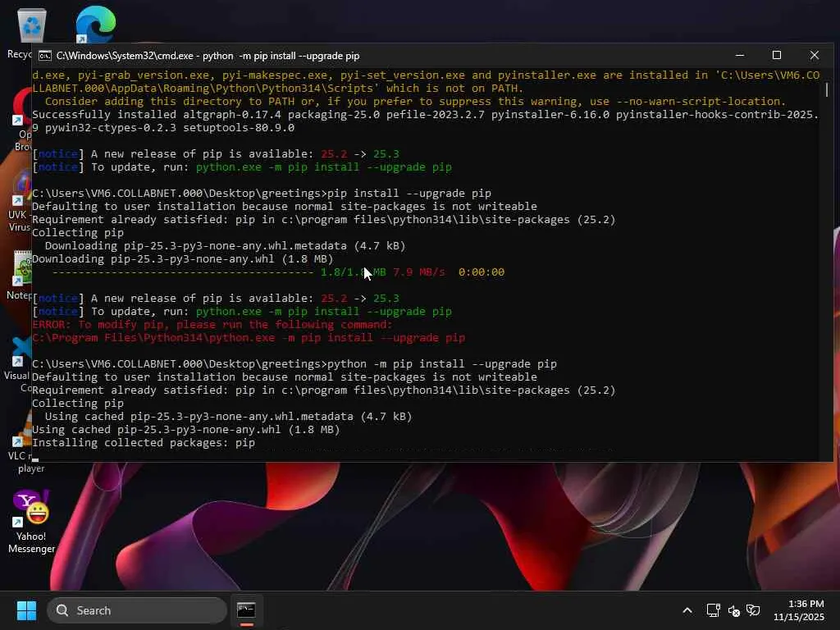Open the cmd.exe window system menu icon
This screenshot has height=630, width=840.
tap(45, 56)
